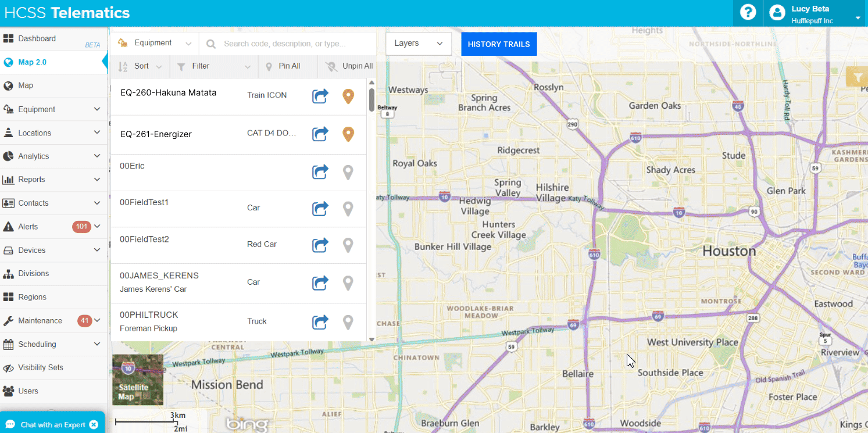Click the chat bubble icon
Screen dimensions: 868x433
10,425
